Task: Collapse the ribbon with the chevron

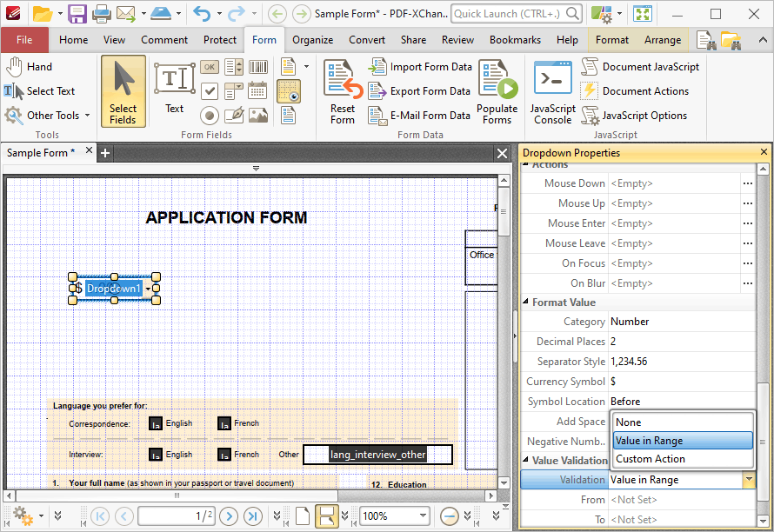Action: pyautogui.click(x=763, y=40)
